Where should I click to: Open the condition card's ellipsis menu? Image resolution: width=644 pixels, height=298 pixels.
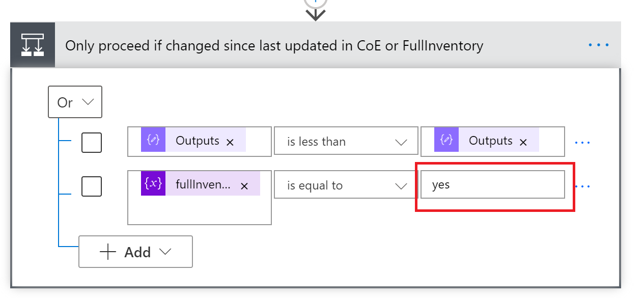tap(598, 45)
